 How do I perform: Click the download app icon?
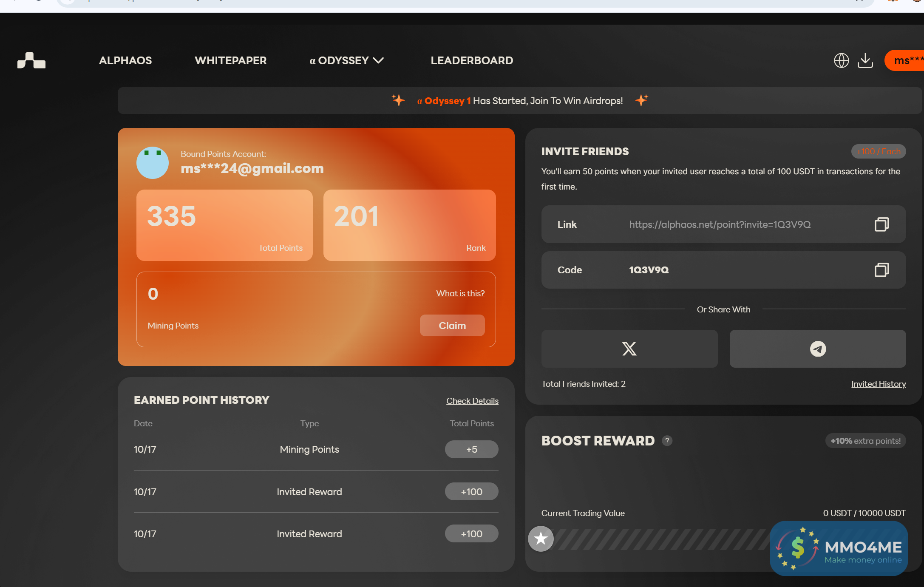click(865, 60)
